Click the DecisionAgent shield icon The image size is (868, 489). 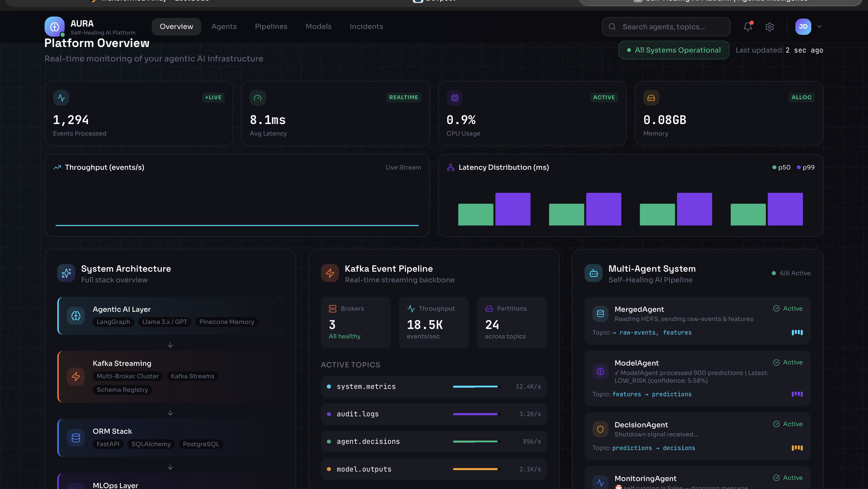click(x=600, y=429)
